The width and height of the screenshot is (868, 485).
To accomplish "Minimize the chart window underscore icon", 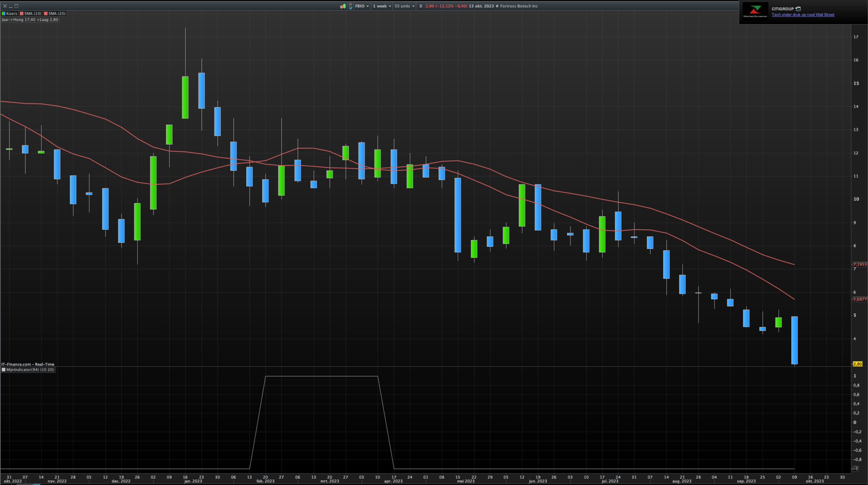I will click(x=11, y=6).
